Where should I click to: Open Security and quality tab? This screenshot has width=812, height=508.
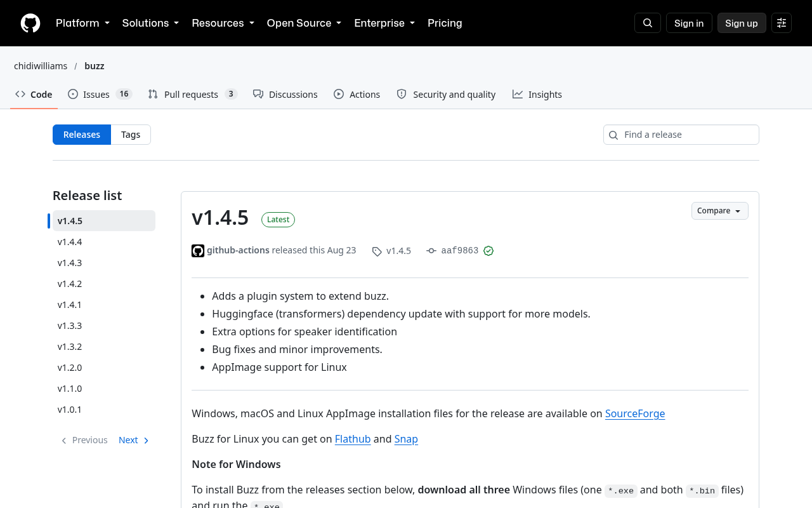446,95
